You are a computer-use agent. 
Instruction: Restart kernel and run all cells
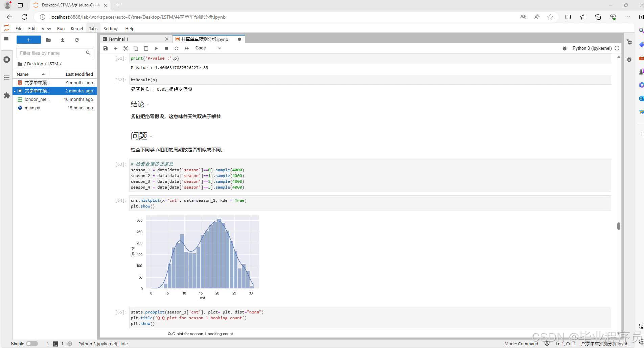[187, 48]
